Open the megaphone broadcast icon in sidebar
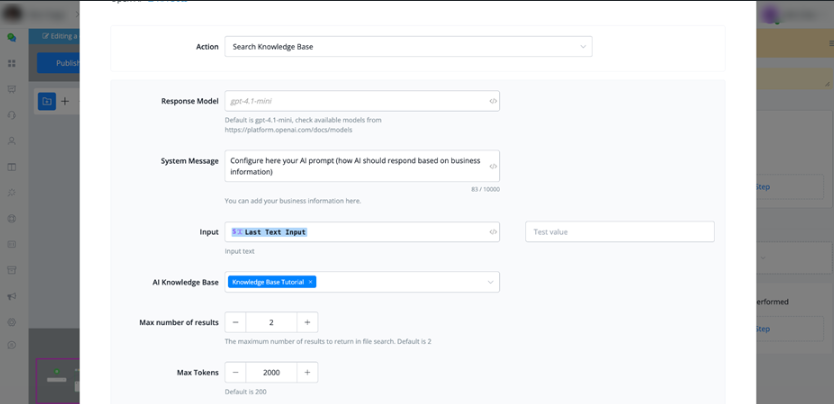Image resolution: width=834 pixels, height=404 pixels. pos(12,296)
